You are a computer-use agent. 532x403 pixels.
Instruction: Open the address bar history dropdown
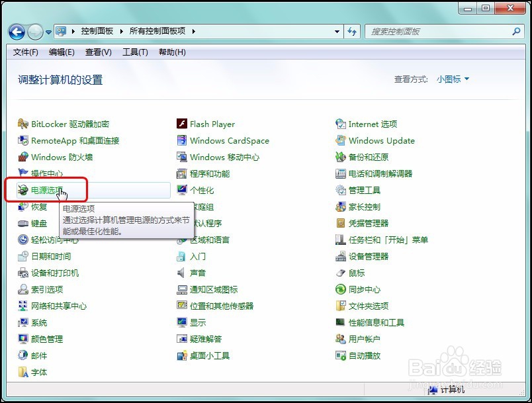tap(337, 31)
